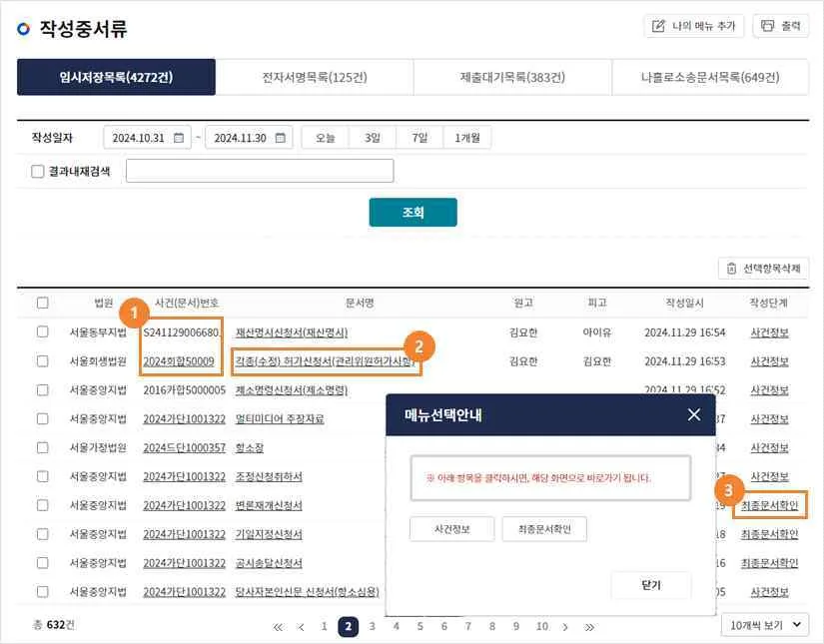824x644 pixels.
Task: Go to next page arrow
Action: pos(565,627)
